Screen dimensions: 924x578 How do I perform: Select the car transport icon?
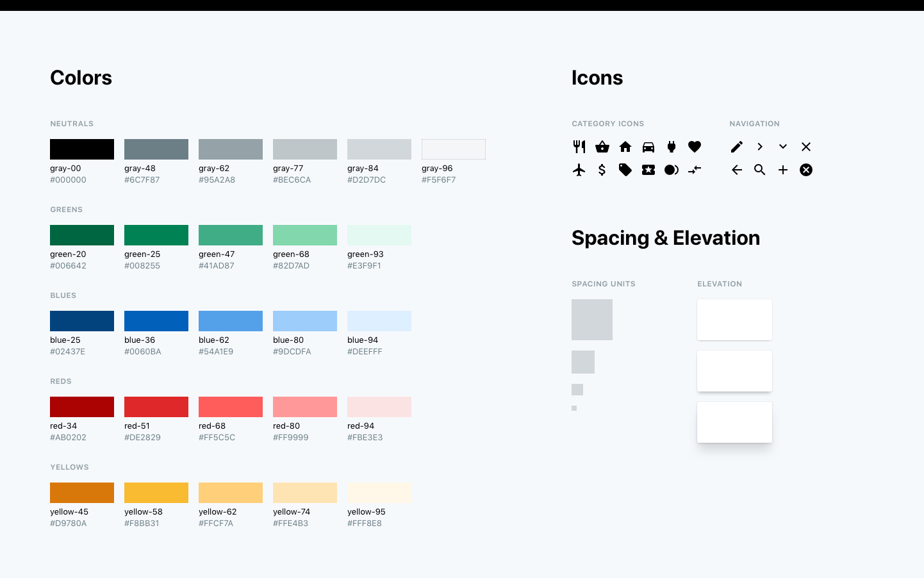648,147
